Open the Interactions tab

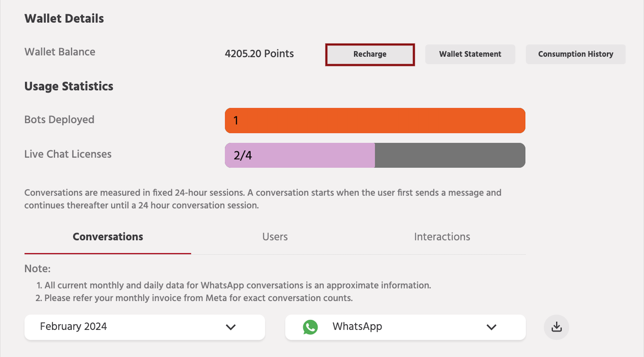click(x=442, y=237)
